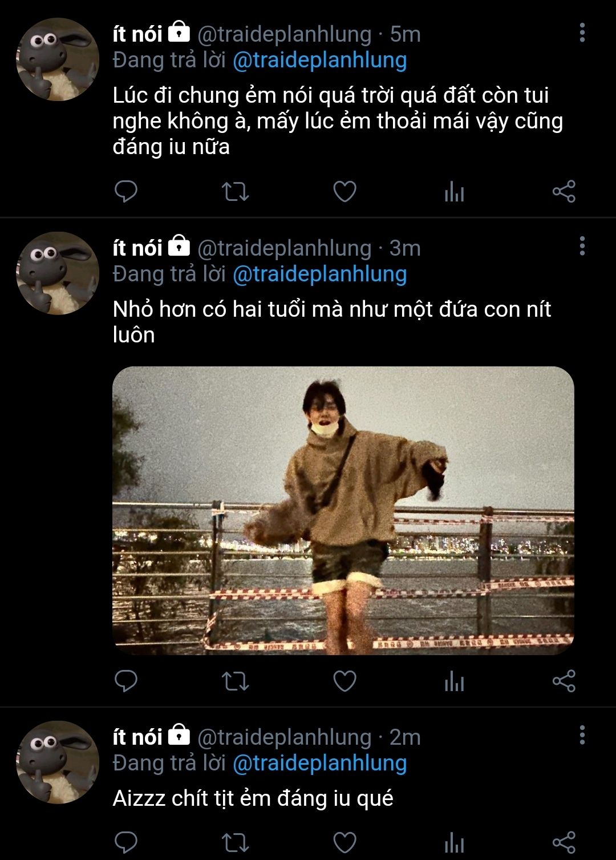Reply to the last tweet at bottom
The image size is (616, 860).
click(126, 842)
